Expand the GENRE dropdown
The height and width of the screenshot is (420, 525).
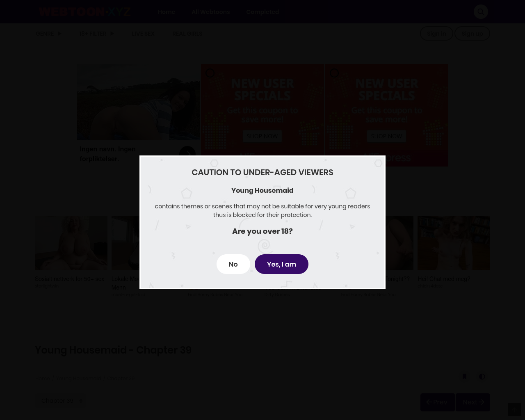(48, 34)
